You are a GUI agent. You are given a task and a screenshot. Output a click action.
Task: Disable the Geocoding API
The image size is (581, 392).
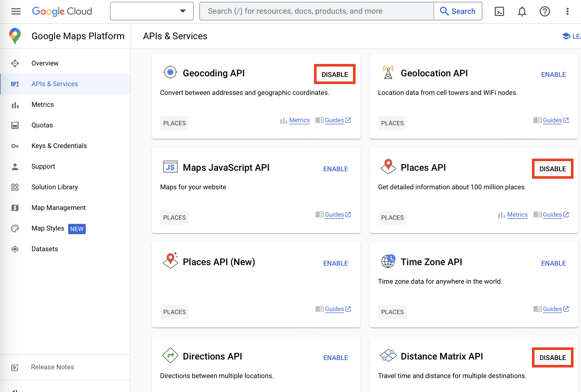tap(335, 74)
